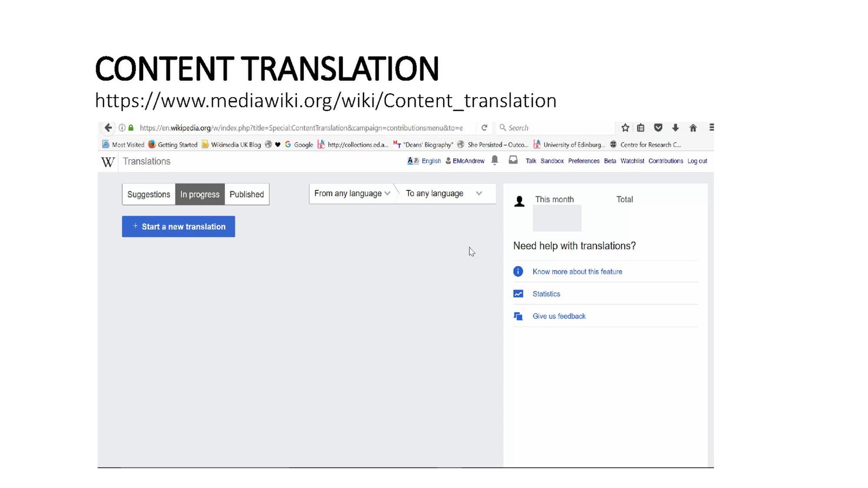Open the Getting Started bookmark
The width and height of the screenshot is (868, 488).
173,144
